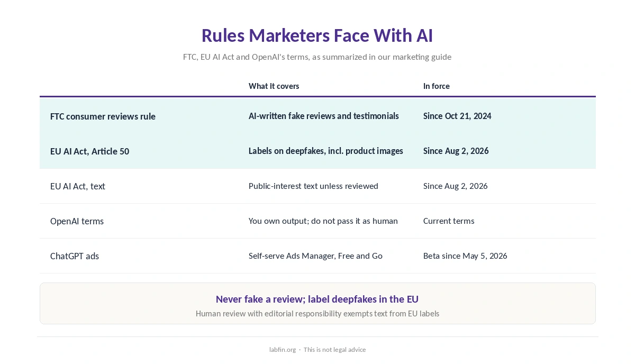Click 'You own output; do not pass it as human'
This screenshot has width=635, height=364.
[x=323, y=221]
